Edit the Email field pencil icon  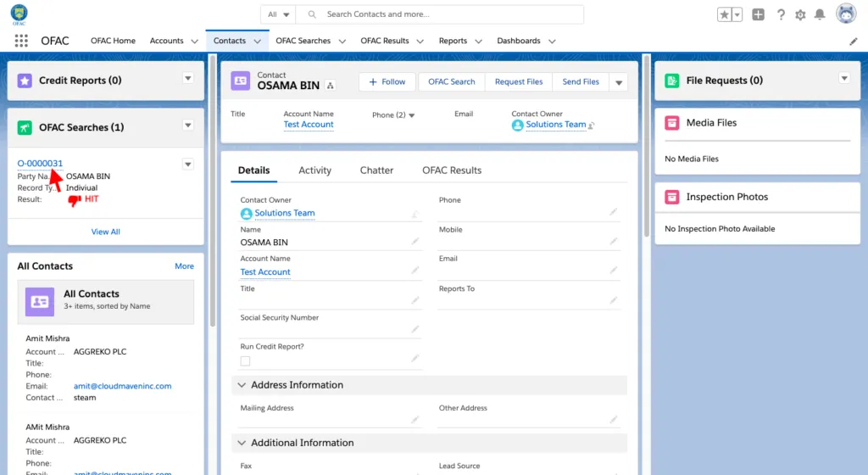tap(614, 271)
